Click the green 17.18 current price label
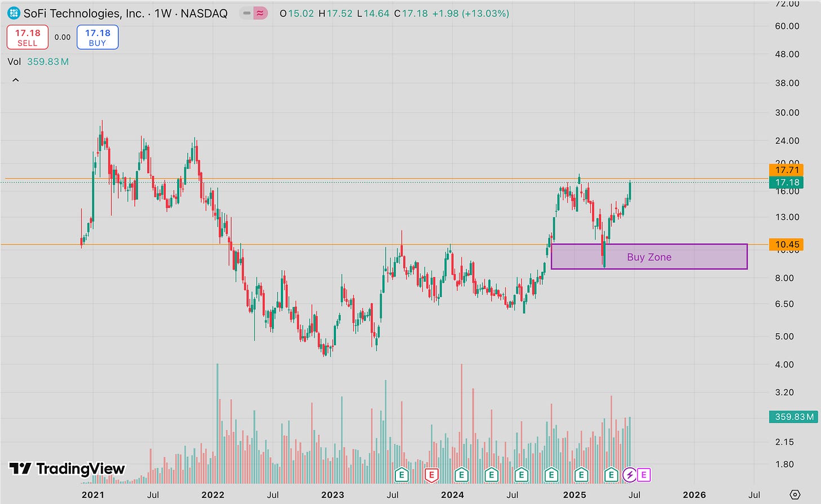The height and width of the screenshot is (504, 821). click(787, 182)
